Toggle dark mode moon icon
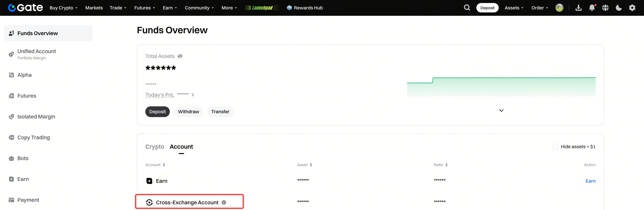Viewport: 644px width, 210px height. point(618,8)
